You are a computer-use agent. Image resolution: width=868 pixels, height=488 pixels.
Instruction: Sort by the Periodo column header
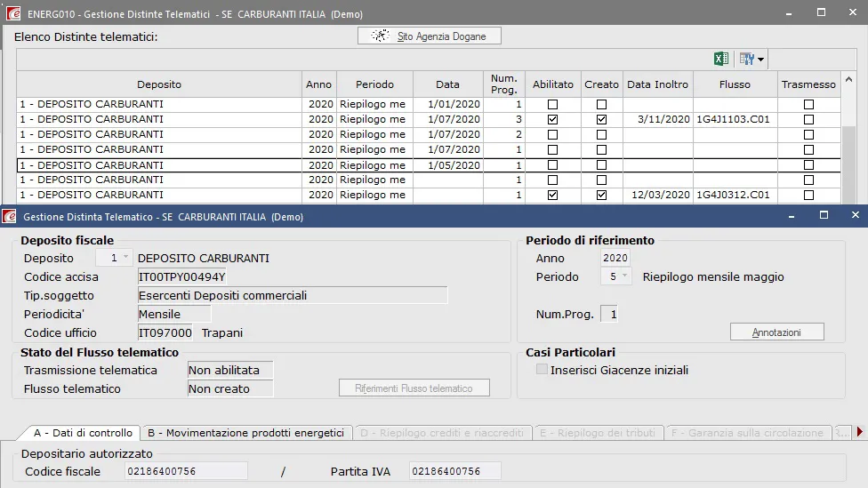click(x=374, y=84)
